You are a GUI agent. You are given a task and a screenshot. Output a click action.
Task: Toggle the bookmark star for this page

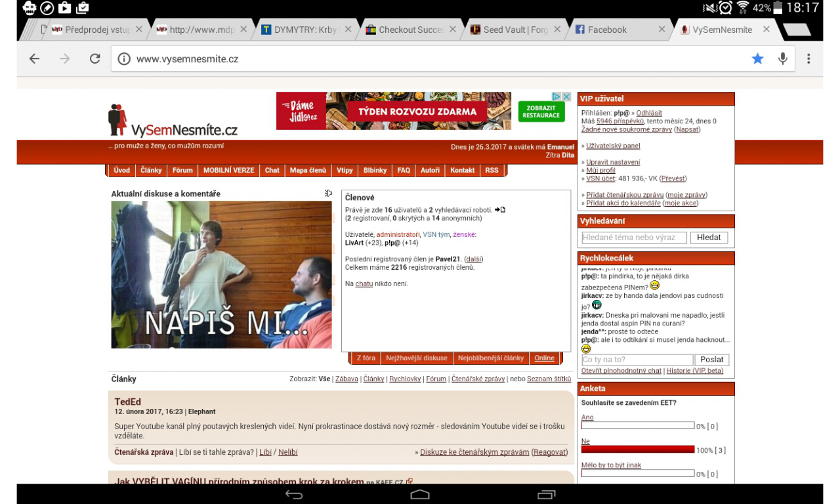coord(757,59)
